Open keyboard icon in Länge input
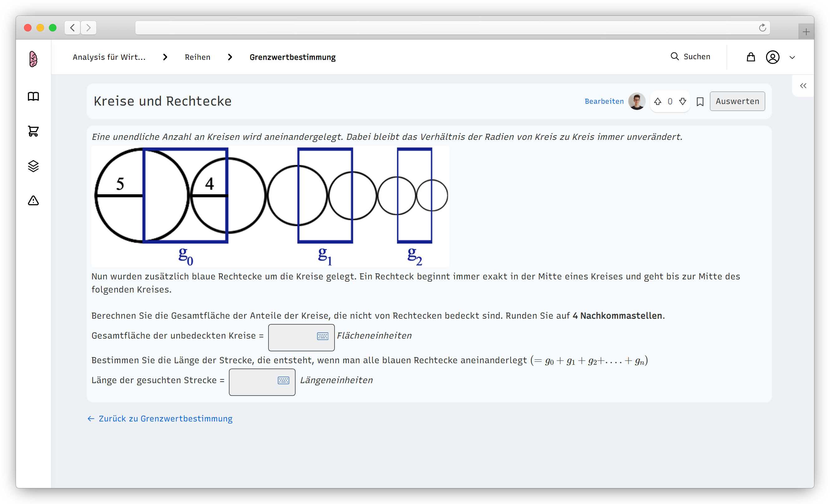Image resolution: width=830 pixels, height=504 pixels. [x=283, y=380]
